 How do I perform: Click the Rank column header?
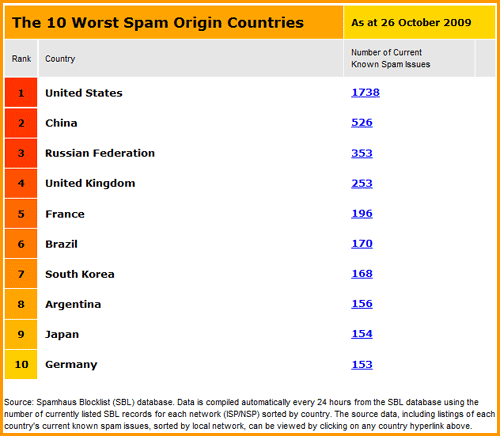click(x=21, y=59)
